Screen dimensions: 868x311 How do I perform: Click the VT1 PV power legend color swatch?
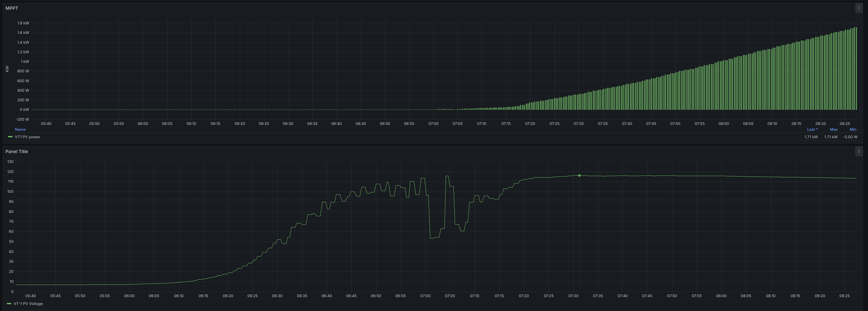pyautogui.click(x=11, y=137)
